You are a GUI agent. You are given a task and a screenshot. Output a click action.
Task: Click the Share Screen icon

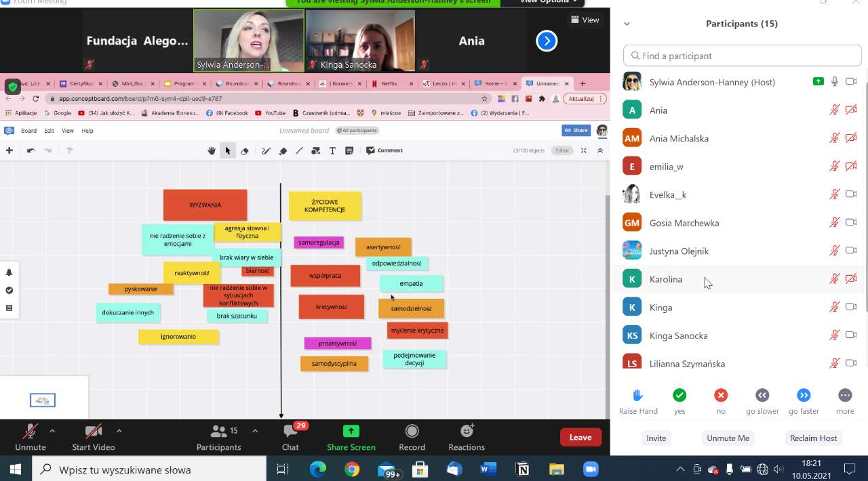coord(351,432)
